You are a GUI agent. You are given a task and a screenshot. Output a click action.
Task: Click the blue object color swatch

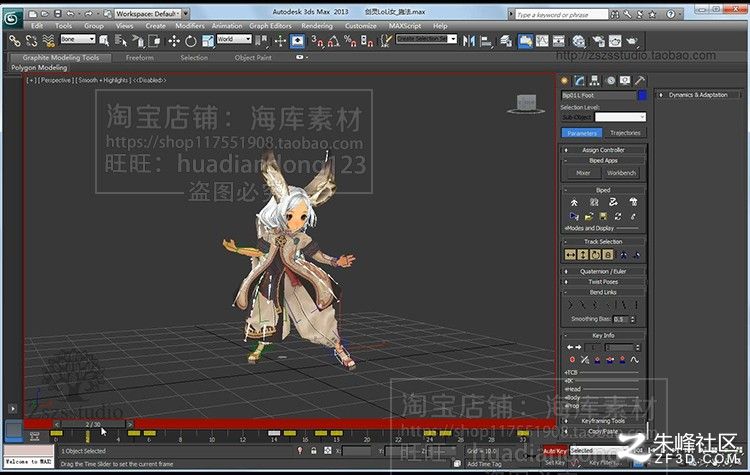(642, 95)
